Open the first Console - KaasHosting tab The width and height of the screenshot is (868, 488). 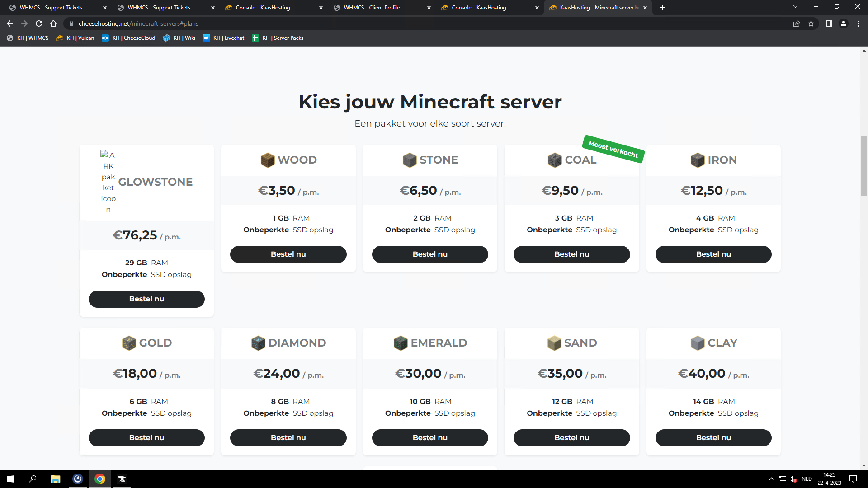[x=263, y=8]
